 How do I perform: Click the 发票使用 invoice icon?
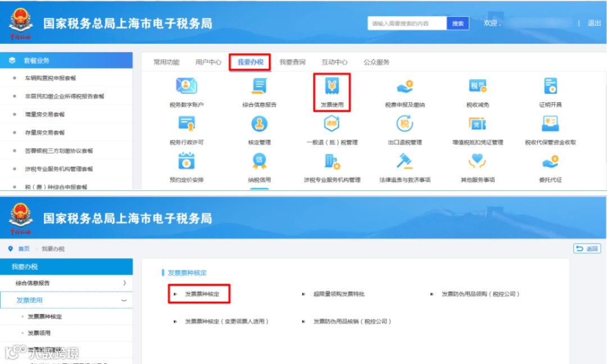(x=332, y=86)
